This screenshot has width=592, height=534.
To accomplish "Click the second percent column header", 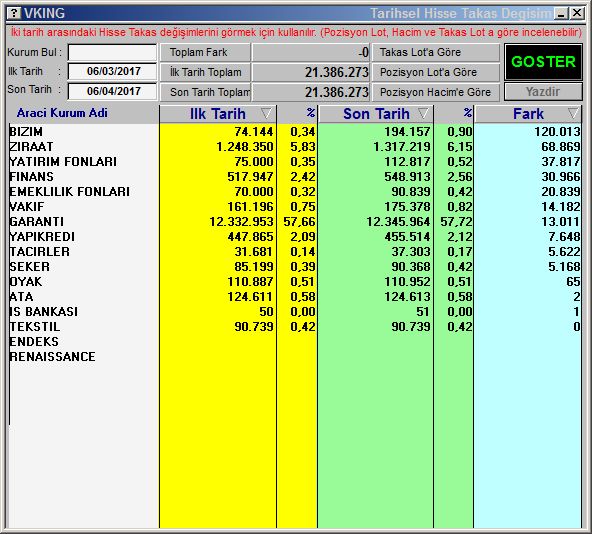I will 454,114.
